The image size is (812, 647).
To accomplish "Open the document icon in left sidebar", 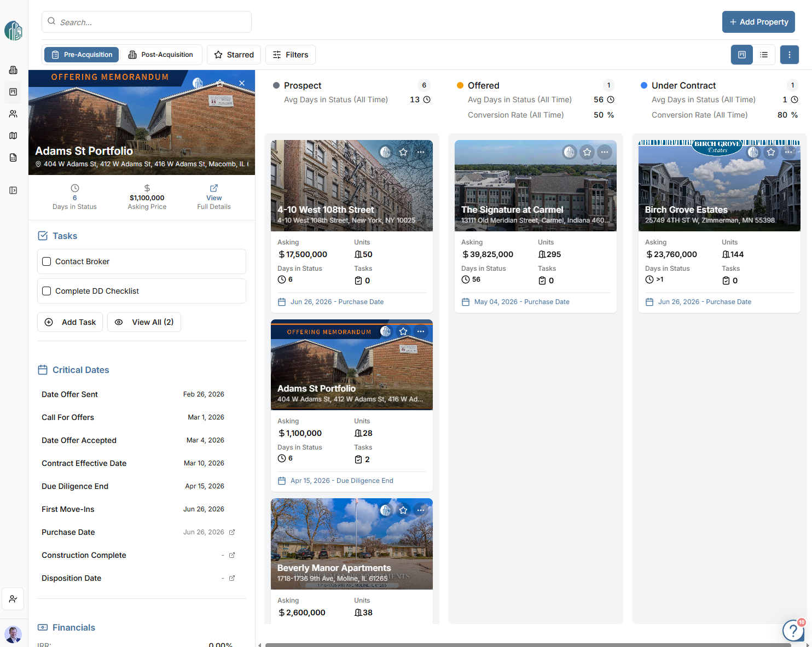I will tap(13, 158).
